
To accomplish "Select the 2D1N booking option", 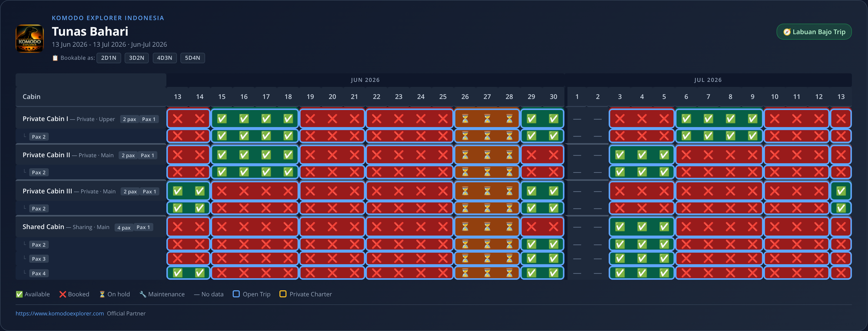I will pyautogui.click(x=109, y=58).
